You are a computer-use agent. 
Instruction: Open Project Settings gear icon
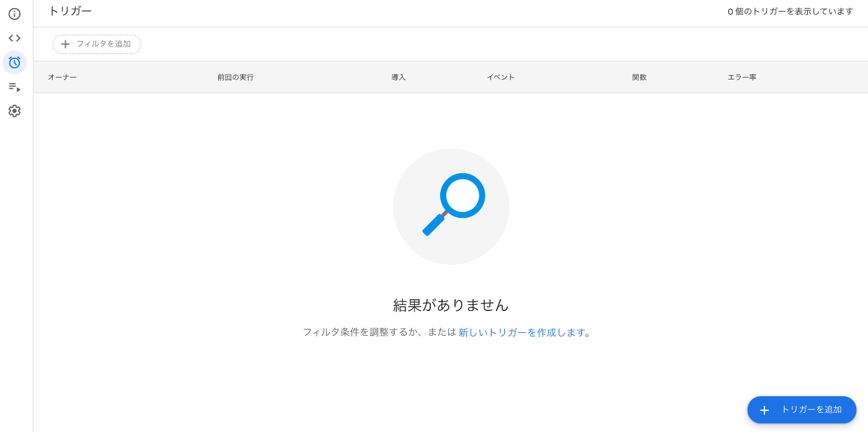(x=14, y=110)
